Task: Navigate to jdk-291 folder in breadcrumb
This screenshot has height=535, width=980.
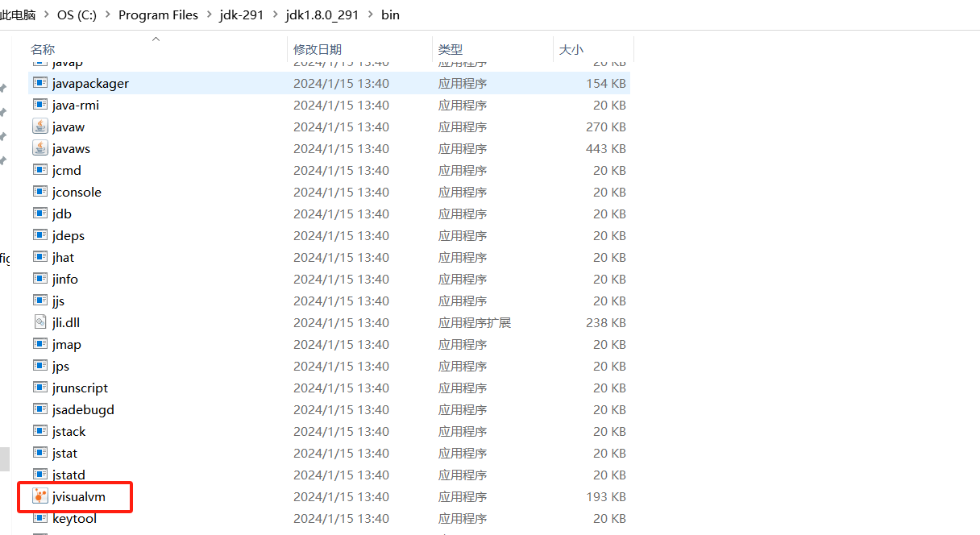Action: point(242,15)
